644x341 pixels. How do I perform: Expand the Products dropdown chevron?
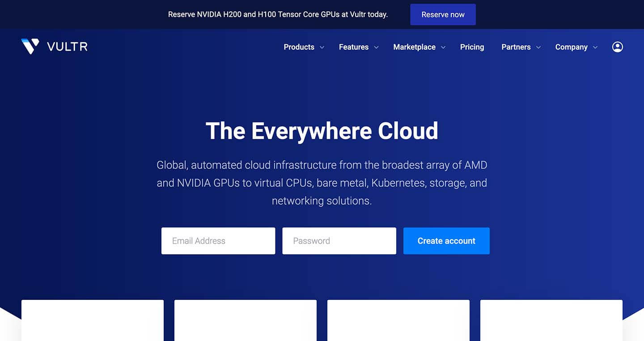322,47
